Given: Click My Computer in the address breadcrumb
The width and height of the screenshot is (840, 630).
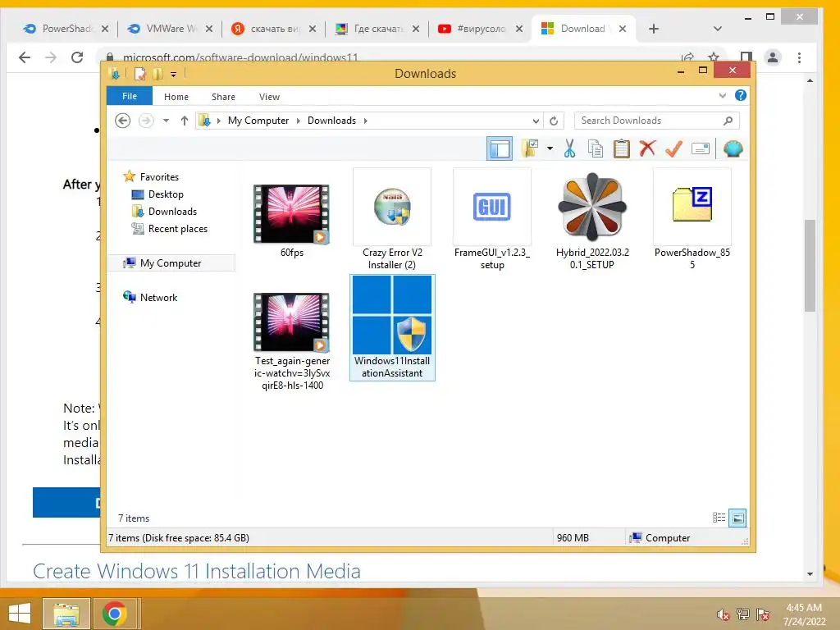Looking at the screenshot, I should pyautogui.click(x=258, y=121).
